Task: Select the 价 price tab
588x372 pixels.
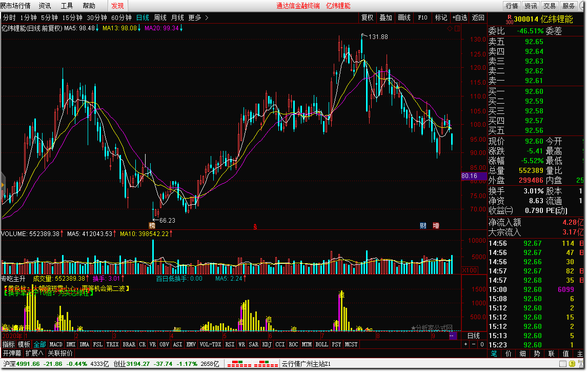Action: tap(509, 354)
